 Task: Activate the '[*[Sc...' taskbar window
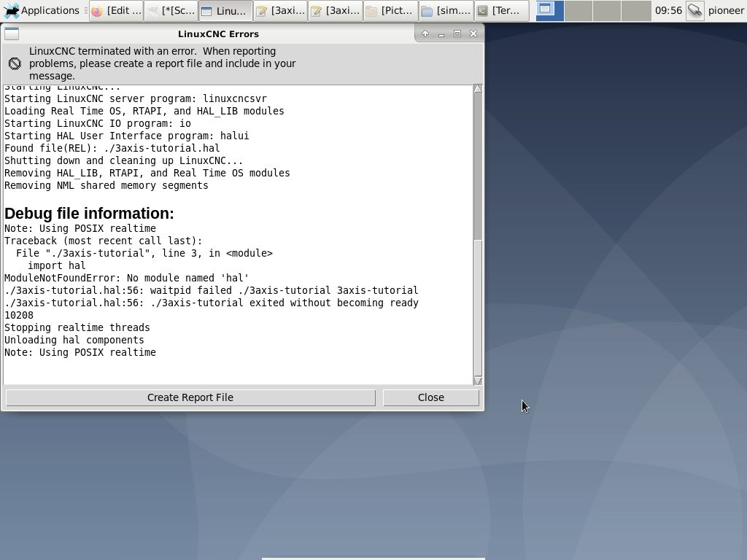tap(171, 11)
